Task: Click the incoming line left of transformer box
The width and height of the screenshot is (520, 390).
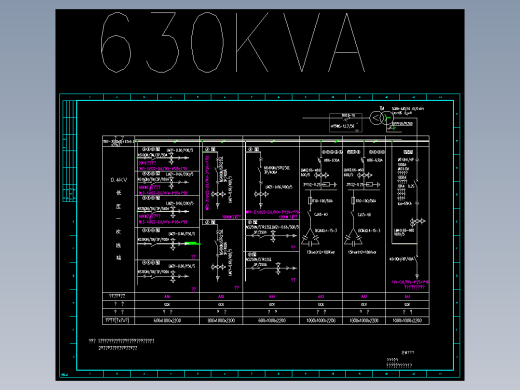Action: click(316, 118)
